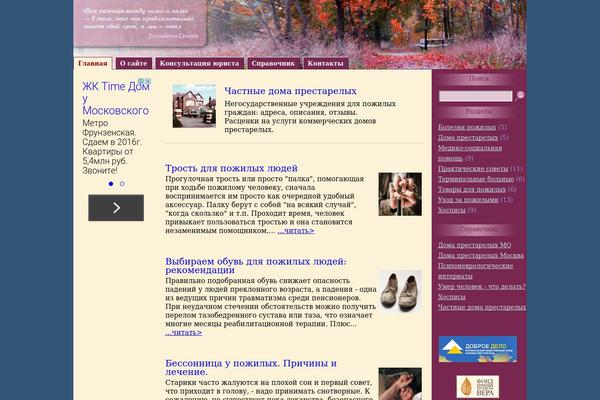The image size is (600, 400).
Task: Open the Товары для пожилых category
Action: pyautogui.click(x=472, y=189)
